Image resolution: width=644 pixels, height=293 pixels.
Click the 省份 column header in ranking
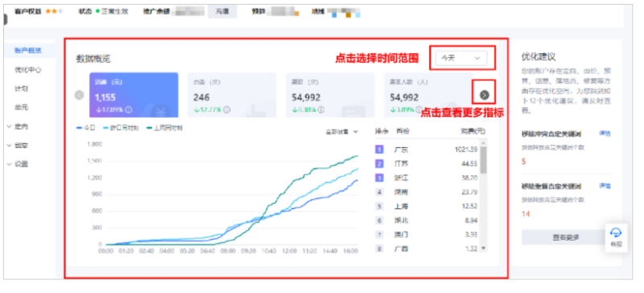tap(402, 131)
